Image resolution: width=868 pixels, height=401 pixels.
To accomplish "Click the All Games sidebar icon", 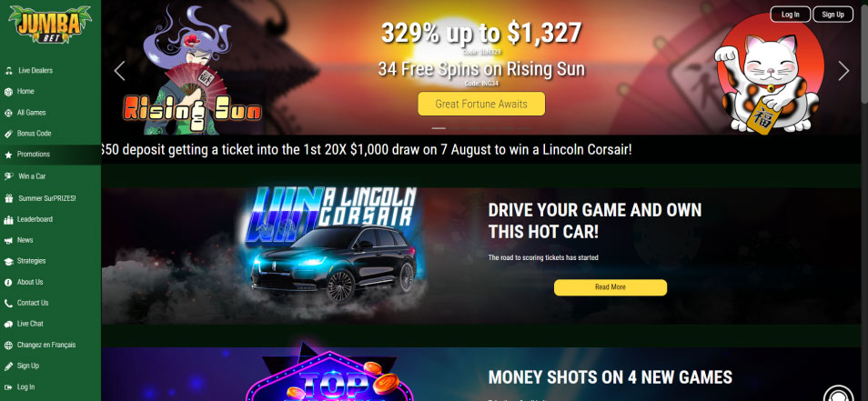I will pos(8,113).
